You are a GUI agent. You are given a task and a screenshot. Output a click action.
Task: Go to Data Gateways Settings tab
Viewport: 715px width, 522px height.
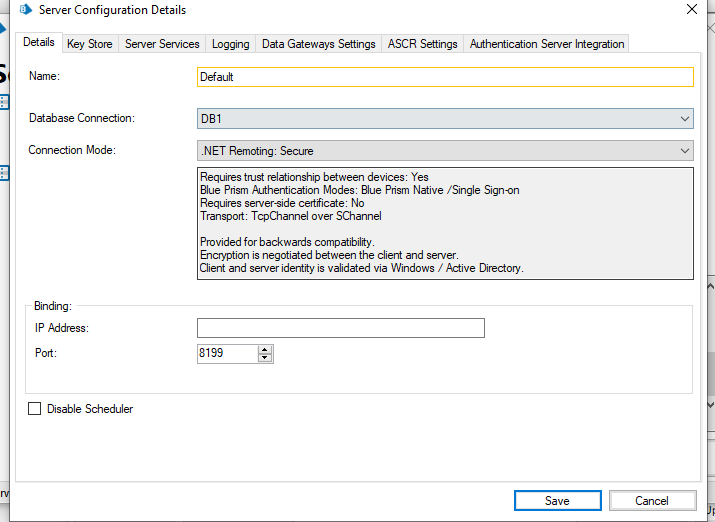318,44
